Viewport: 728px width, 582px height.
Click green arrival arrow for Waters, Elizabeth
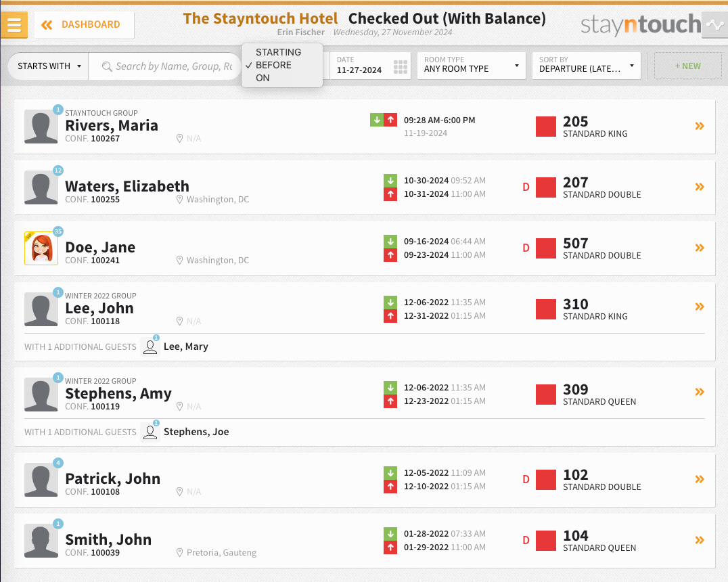(x=390, y=180)
